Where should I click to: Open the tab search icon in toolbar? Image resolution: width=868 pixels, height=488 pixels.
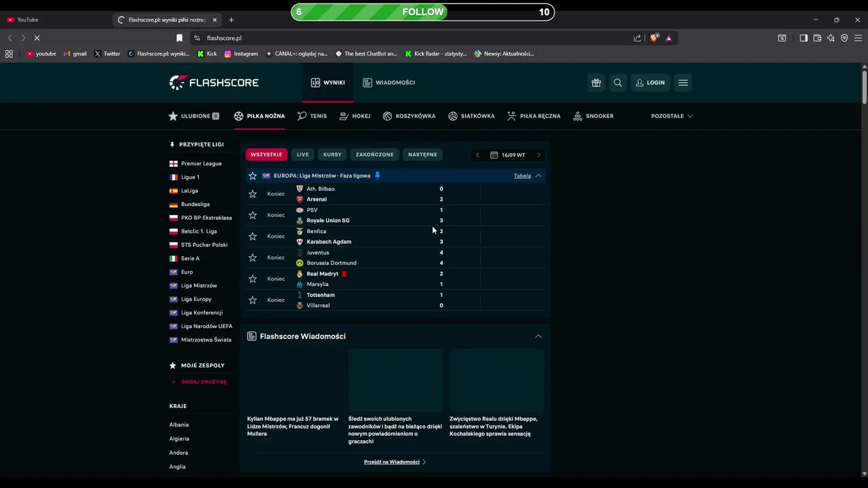tap(782, 38)
